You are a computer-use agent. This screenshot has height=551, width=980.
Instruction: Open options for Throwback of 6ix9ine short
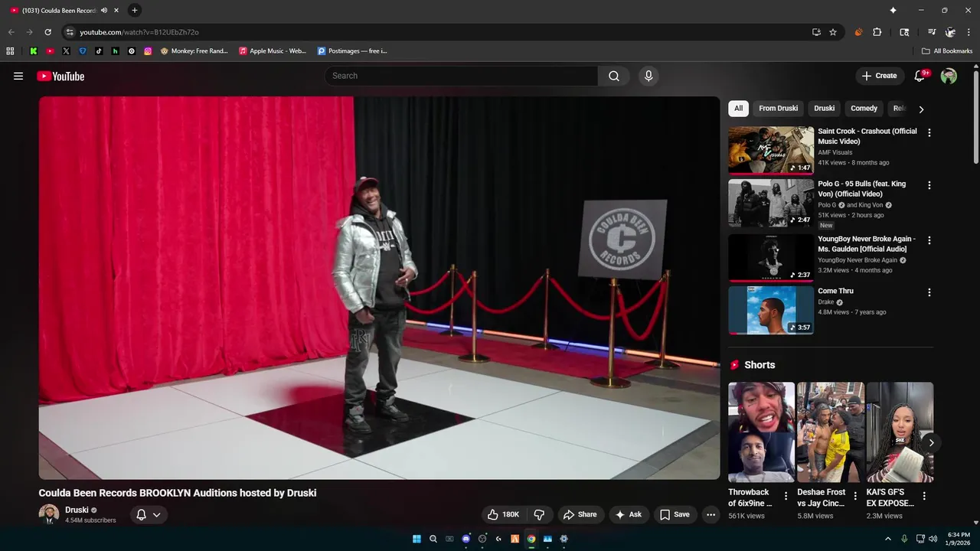[x=786, y=496]
